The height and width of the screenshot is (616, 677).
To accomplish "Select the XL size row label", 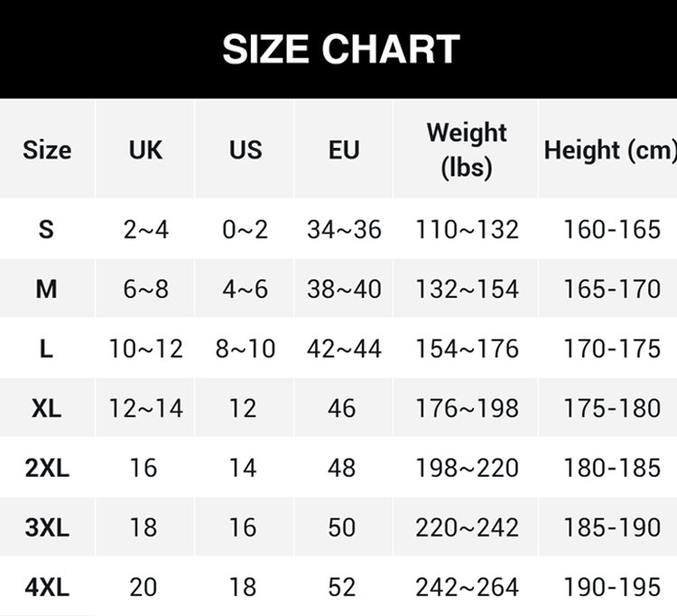I will [x=47, y=408].
